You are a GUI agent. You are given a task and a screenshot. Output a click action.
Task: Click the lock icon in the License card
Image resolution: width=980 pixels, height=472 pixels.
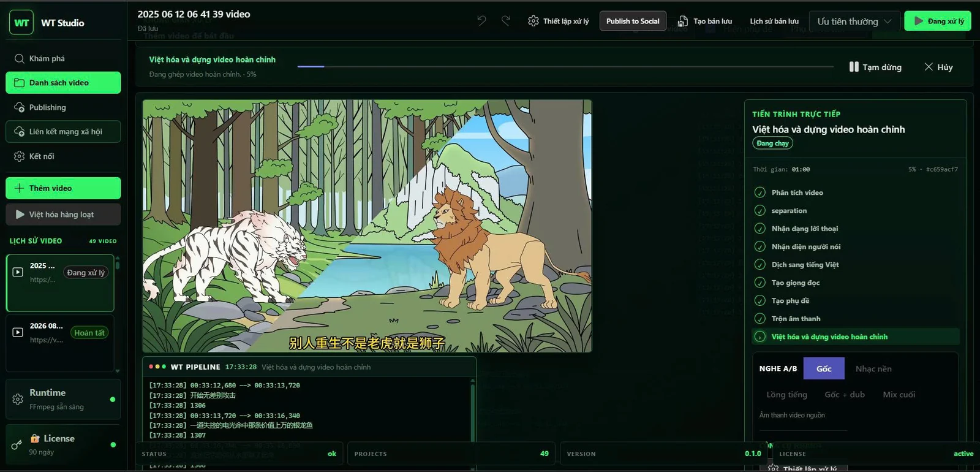36,438
